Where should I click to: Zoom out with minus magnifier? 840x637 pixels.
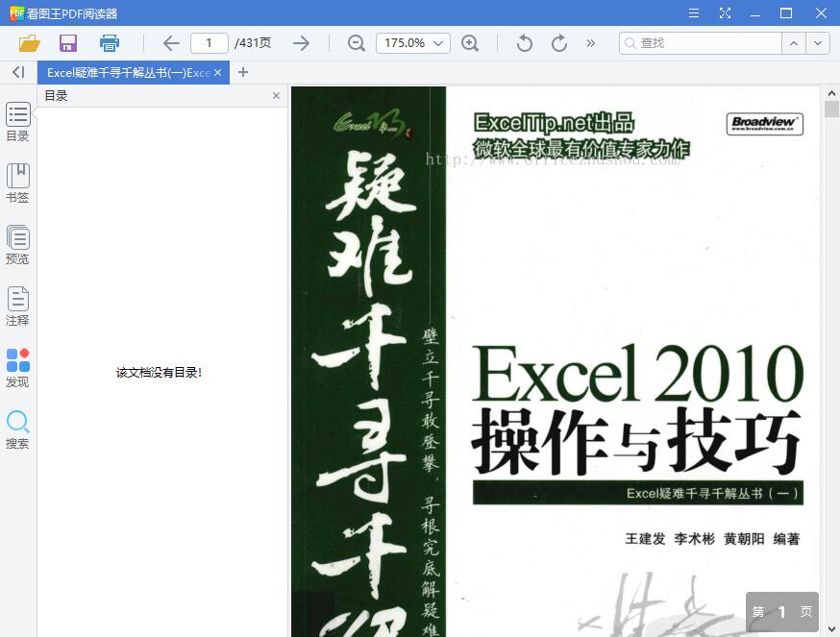[357, 43]
